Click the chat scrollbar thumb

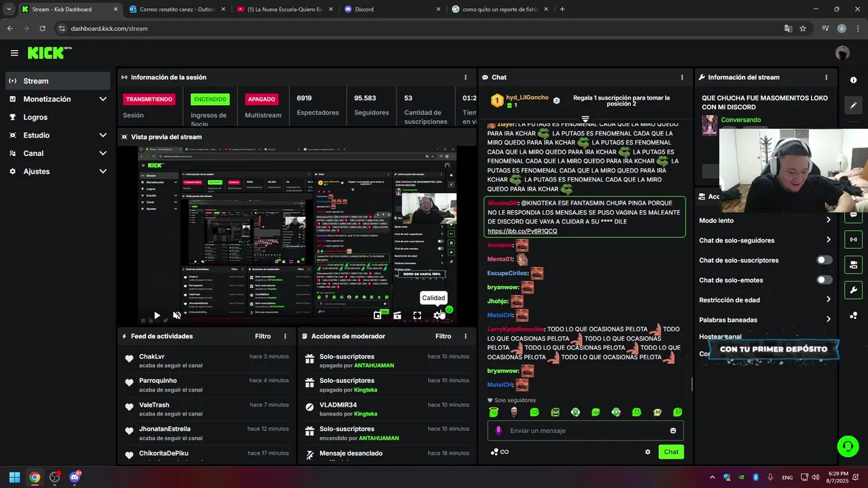pos(692,384)
